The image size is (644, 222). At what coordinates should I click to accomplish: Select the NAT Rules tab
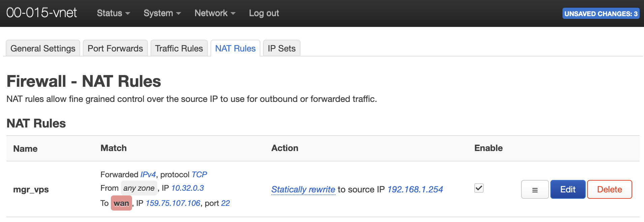click(235, 48)
